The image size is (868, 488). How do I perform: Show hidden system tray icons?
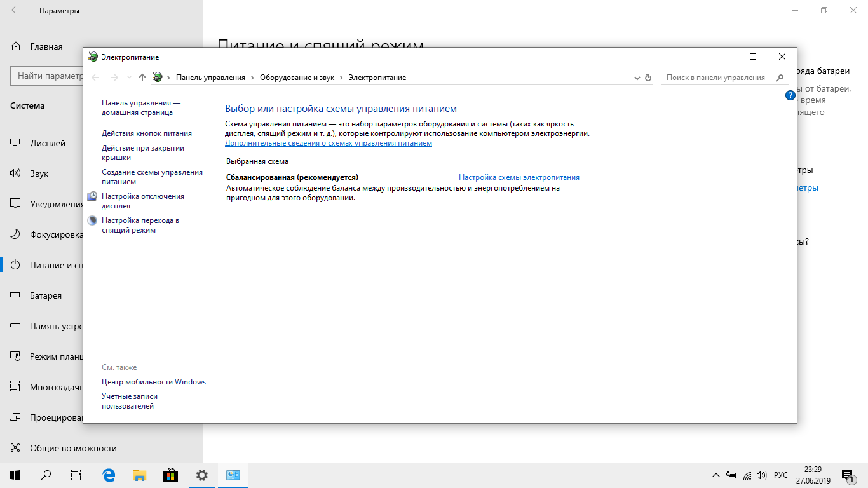click(715, 475)
